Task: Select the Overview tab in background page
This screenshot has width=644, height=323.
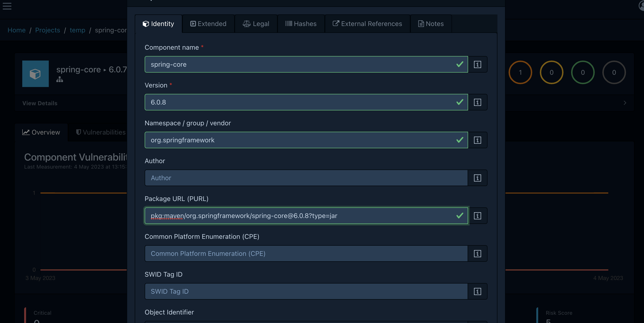Action: click(41, 132)
